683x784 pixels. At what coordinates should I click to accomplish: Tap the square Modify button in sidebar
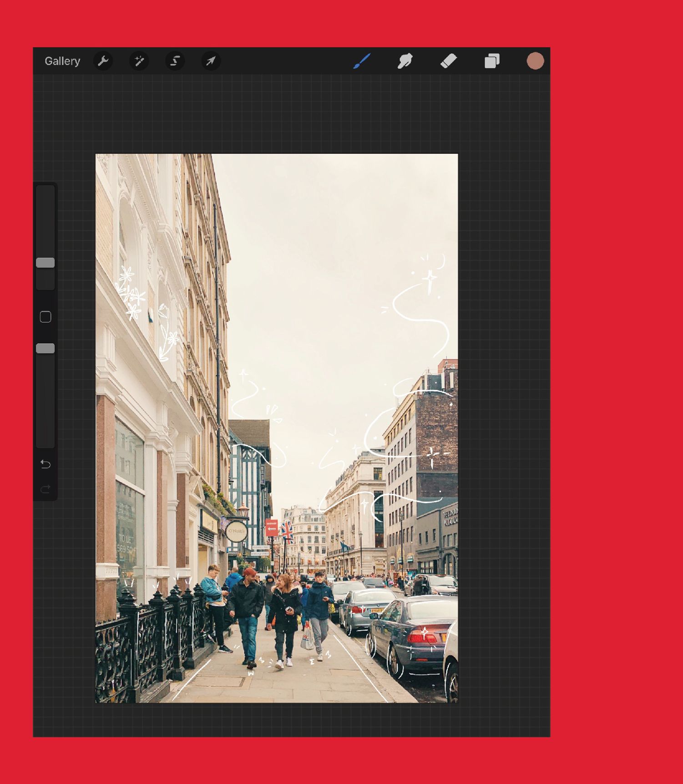coord(46,317)
